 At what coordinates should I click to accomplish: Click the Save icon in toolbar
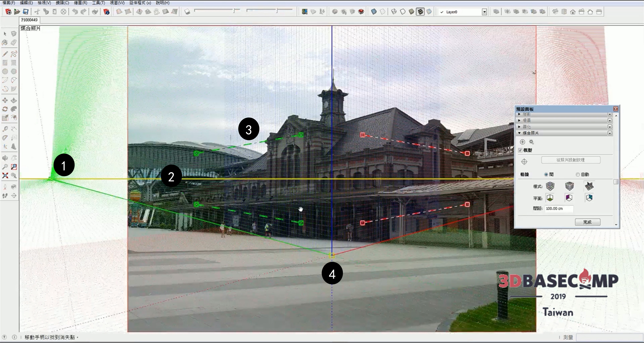coord(25,12)
